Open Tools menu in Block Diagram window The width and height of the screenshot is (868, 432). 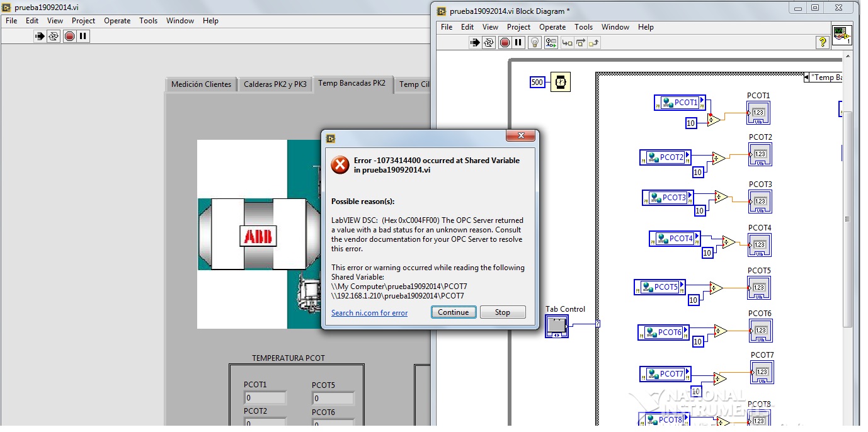tap(584, 27)
